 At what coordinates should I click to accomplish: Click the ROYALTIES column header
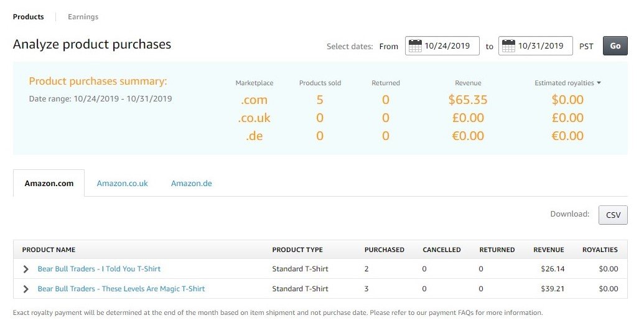click(x=600, y=250)
